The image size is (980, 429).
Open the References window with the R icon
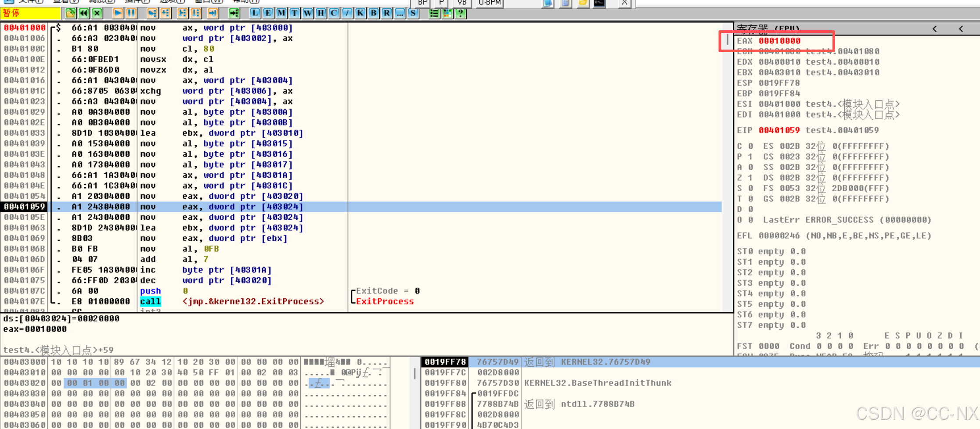pyautogui.click(x=387, y=13)
